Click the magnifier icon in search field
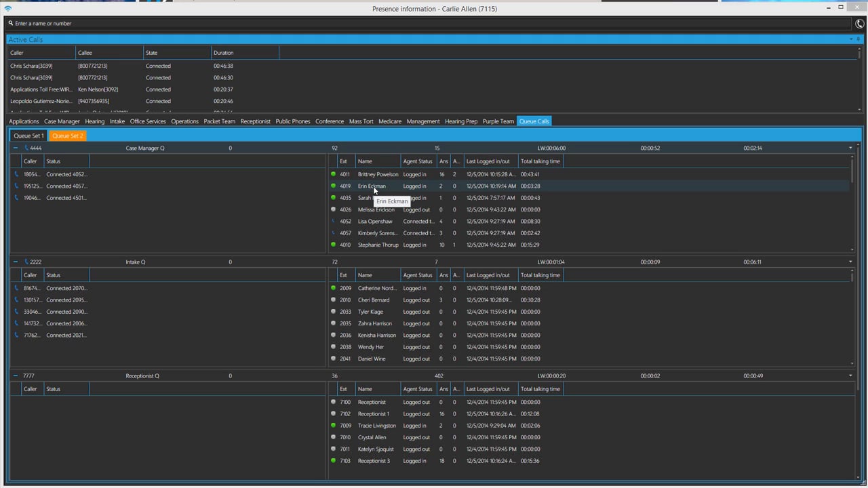Viewport: 868px width, 488px height. coord(11,23)
